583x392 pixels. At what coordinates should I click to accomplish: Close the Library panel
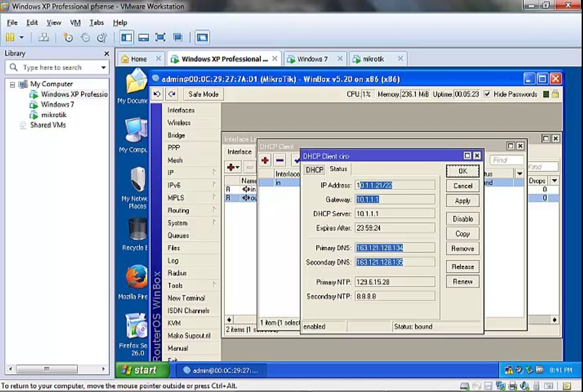pos(106,54)
